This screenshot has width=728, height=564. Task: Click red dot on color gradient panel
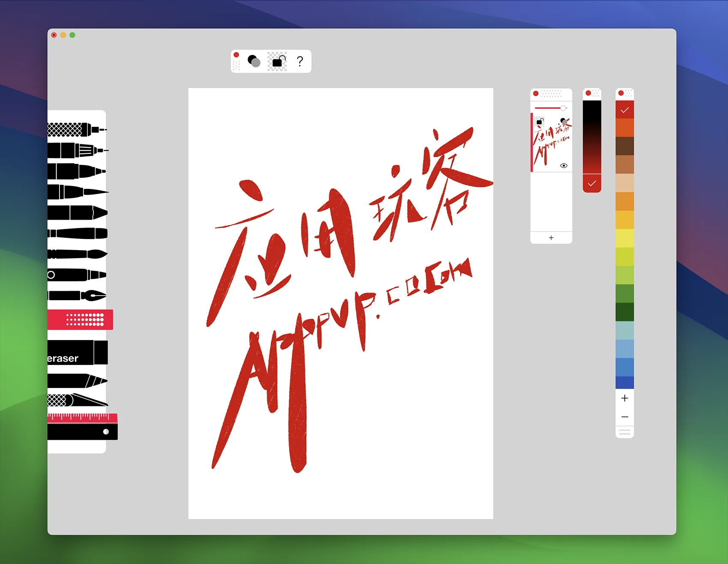pos(588,93)
